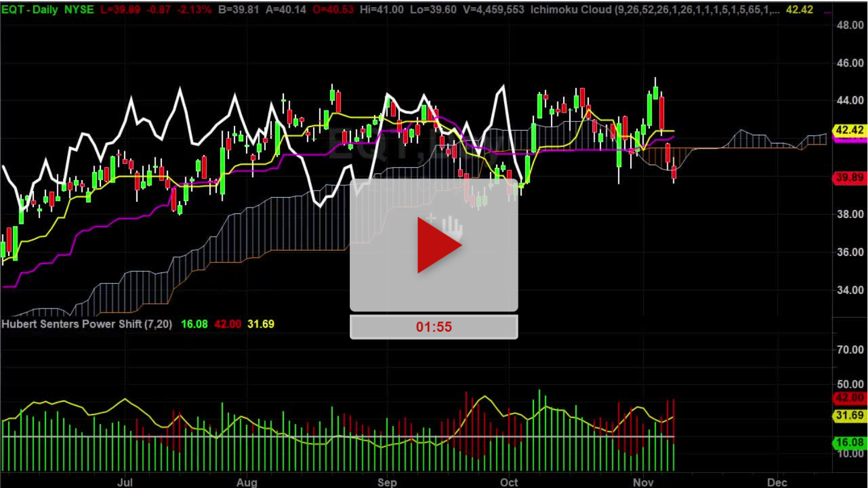868x488 pixels.
Task: Click the yellow 42.42 price tag on axis
Action: [x=849, y=130]
